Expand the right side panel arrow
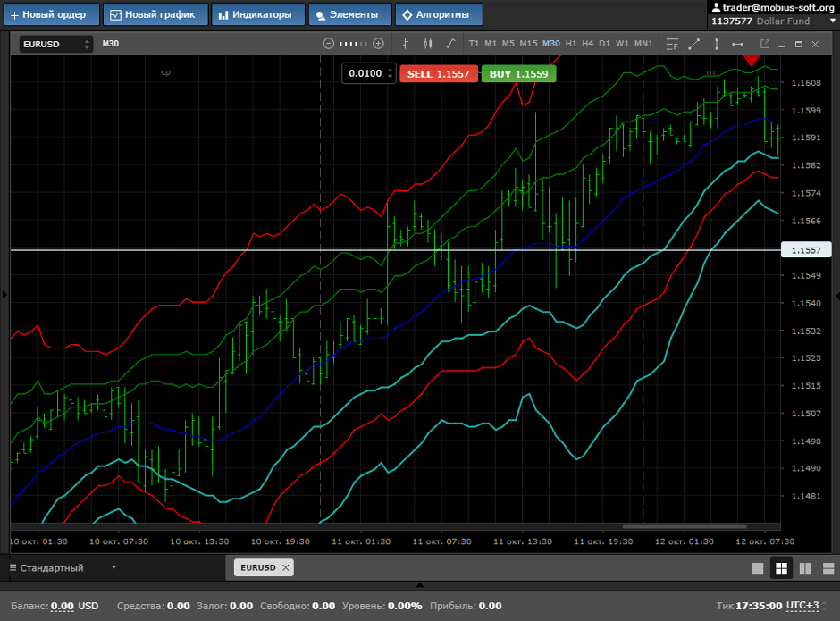This screenshot has height=621, width=840. click(837, 295)
